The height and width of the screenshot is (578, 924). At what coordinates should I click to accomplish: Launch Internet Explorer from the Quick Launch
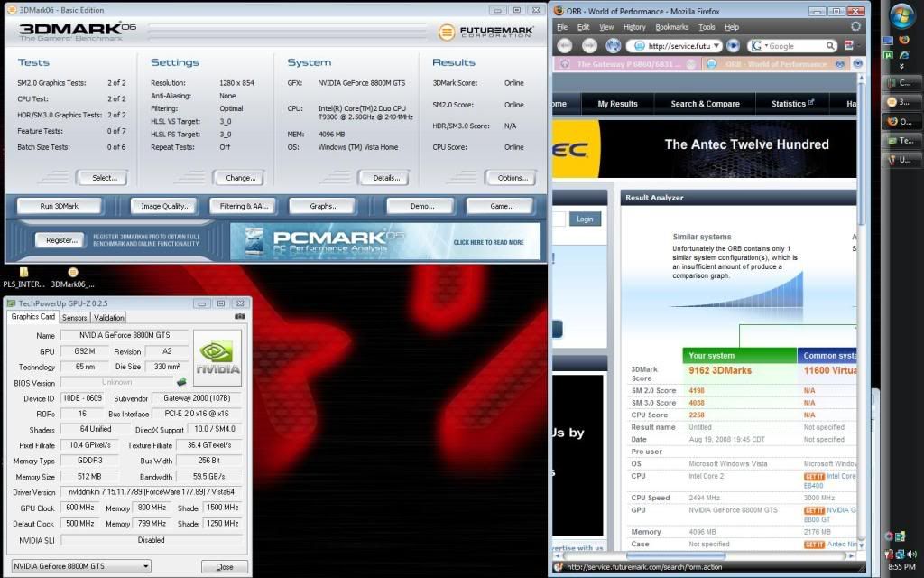coord(904,55)
